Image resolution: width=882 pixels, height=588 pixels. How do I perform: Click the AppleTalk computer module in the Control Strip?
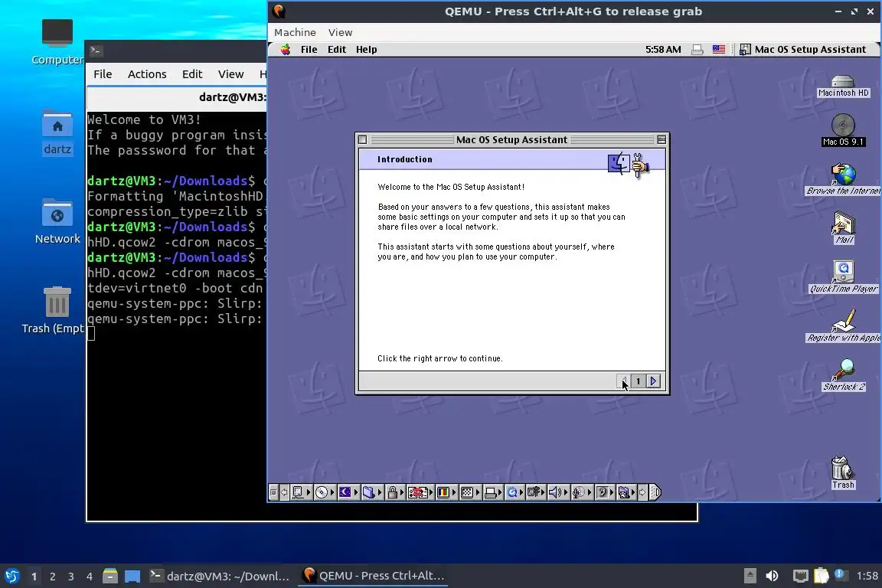click(301, 492)
